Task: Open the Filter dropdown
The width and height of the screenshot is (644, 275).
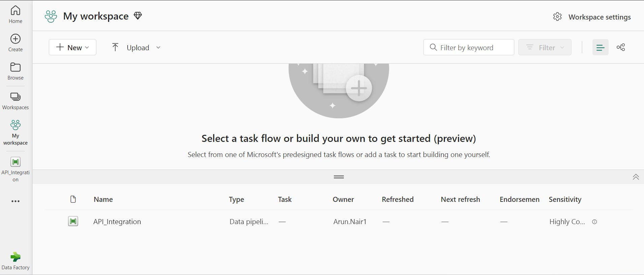Action: [545, 47]
